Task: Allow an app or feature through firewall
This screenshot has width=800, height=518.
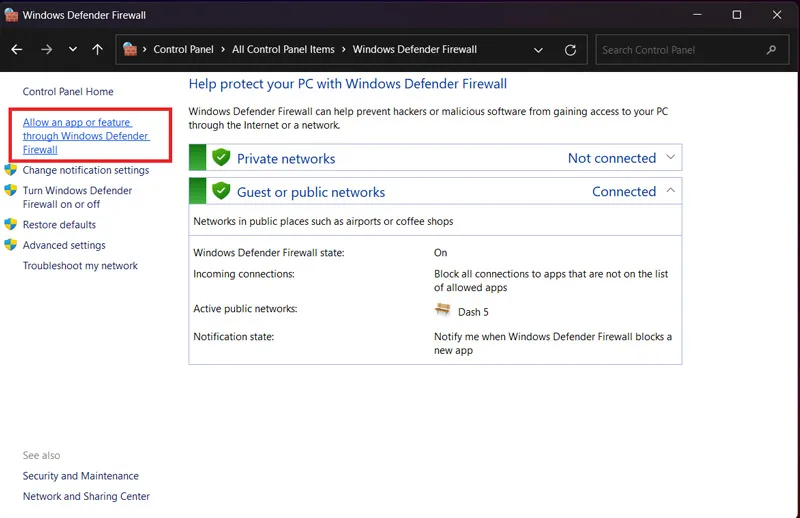Action: [86, 136]
